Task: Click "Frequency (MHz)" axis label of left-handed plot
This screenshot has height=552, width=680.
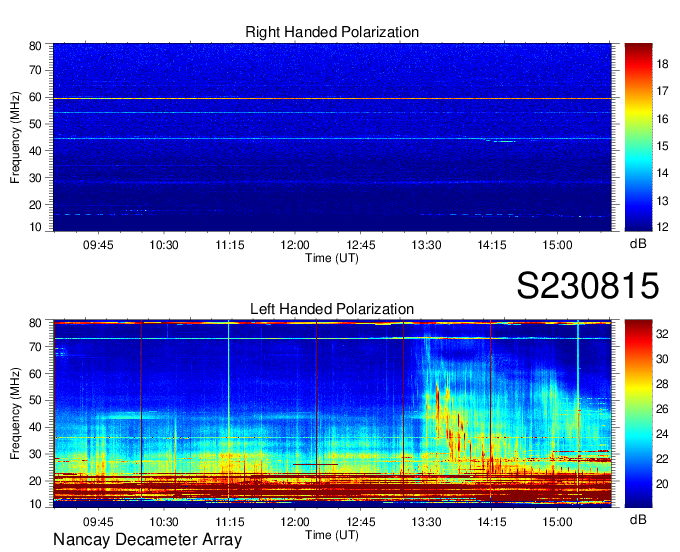Action: tap(15, 414)
